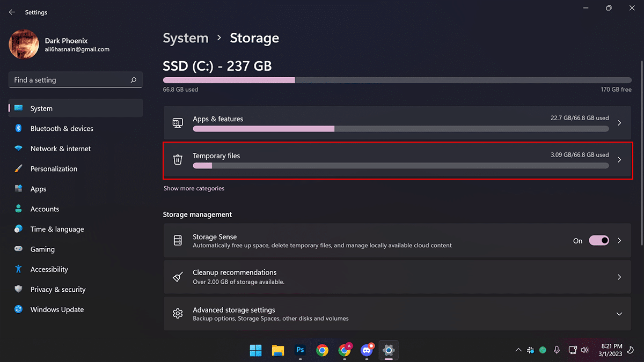The width and height of the screenshot is (644, 362).
Task: Click the Temporary files usage bar
Action: [400, 166]
